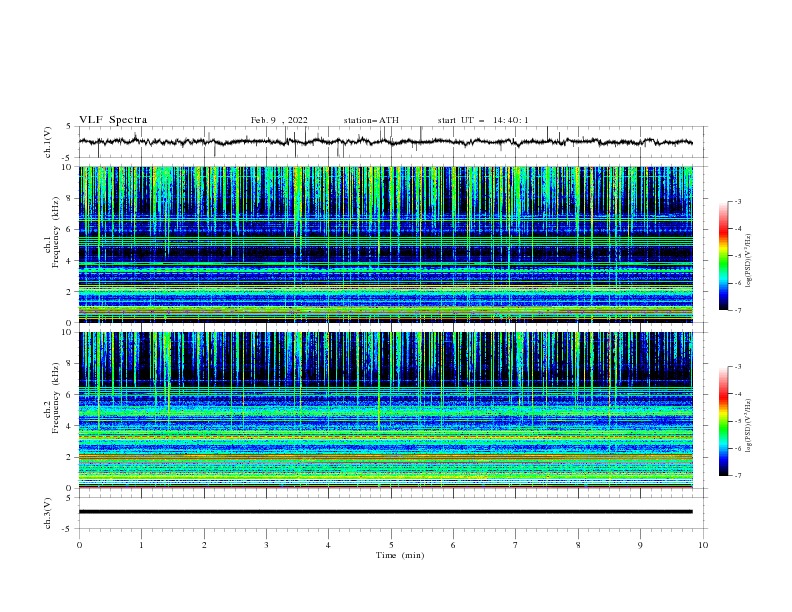Click time axis tick label "7"
Screen dimensions: 792x612
point(516,545)
